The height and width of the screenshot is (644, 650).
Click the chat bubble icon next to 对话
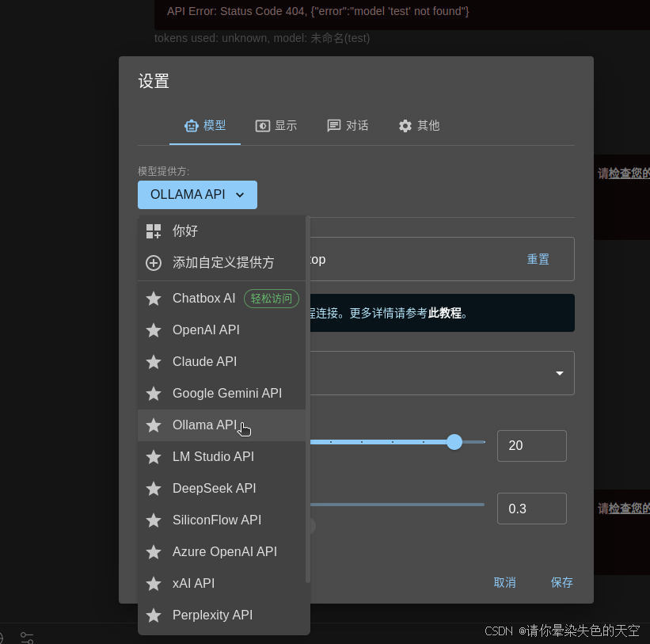(333, 126)
